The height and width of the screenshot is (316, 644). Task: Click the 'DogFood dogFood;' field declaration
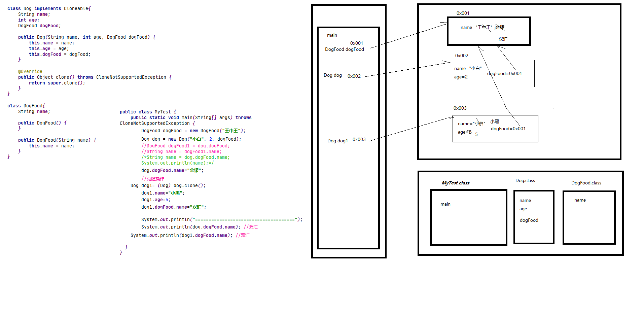click(x=39, y=26)
